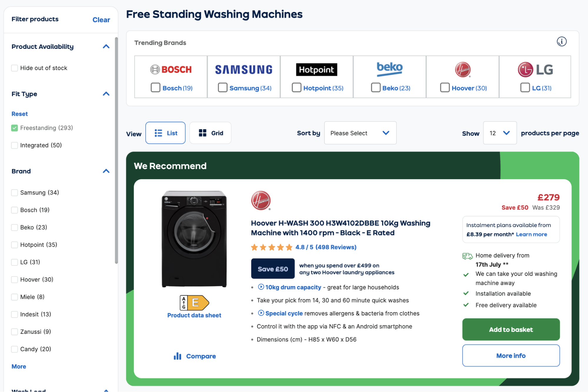The width and height of the screenshot is (588, 392).
Task: Click the LG brand logo
Action: pos(535,69)
